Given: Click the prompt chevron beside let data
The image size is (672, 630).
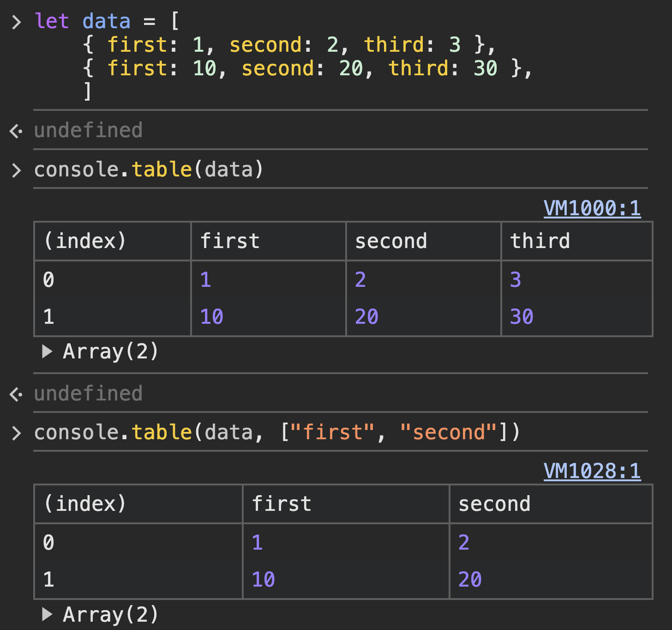Looking at the screenshot, I should point(17,22).
